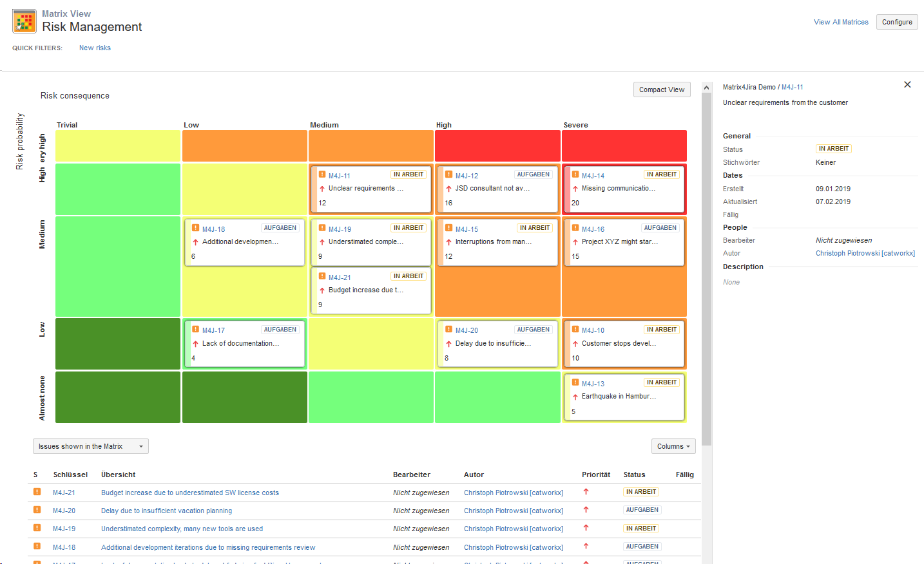Click priority arrow on Unclear requirements card
The height and width of the screenshot is (564, 924).
322,189
